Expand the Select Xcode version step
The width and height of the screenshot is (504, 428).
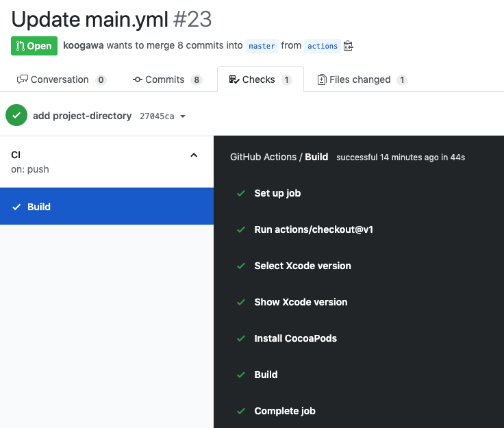[x=303, y=266]
